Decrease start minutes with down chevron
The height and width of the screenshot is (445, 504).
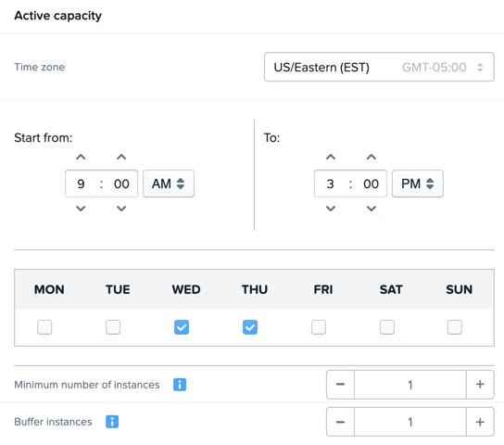coord(121,209)
